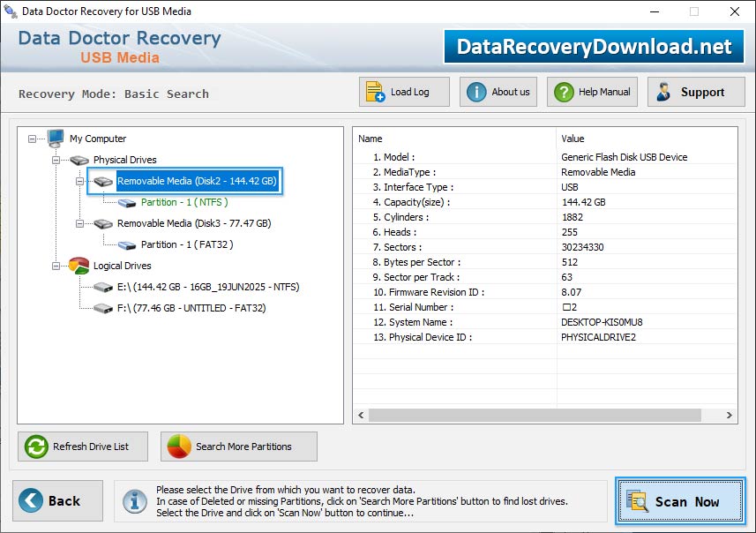Click the Scan Now magnifier icon
756x533 pixels.
637,500
